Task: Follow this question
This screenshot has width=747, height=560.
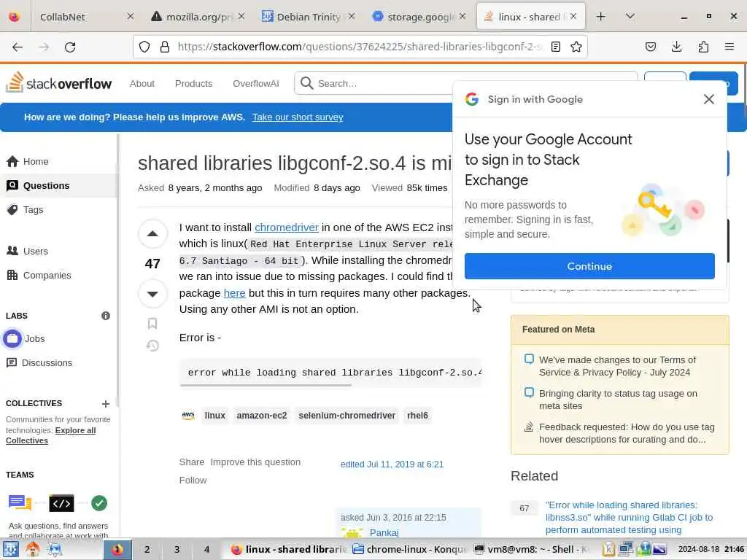Action: pos(193,480)
